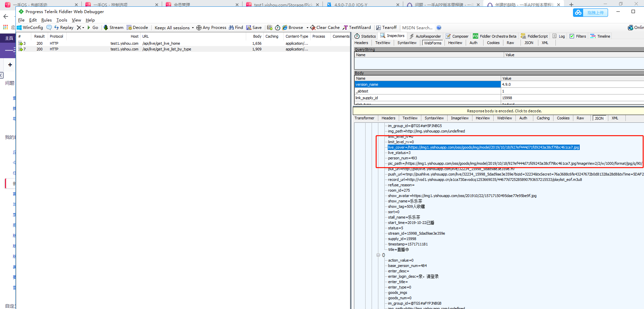Click the browser back arrow
This screenshot has width=644, height=309.
point(6,16)
